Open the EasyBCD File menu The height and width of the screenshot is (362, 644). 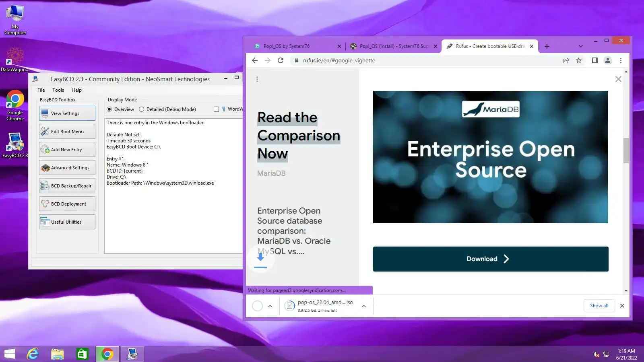(41, 90)
